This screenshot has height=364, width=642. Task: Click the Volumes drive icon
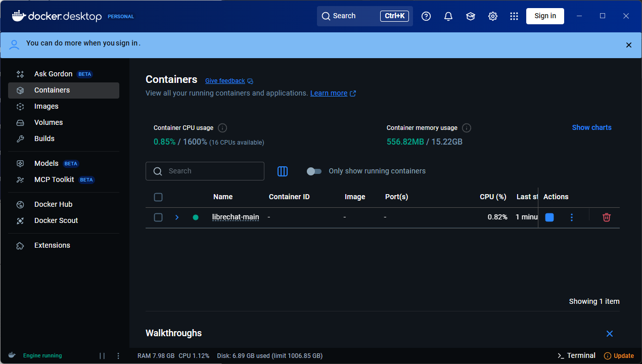coord(20,123)
